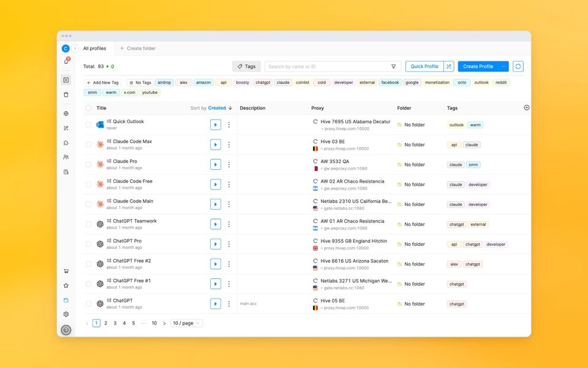Switch to the All profiles tab
The image size is (588, 368).
pos(94,48)
